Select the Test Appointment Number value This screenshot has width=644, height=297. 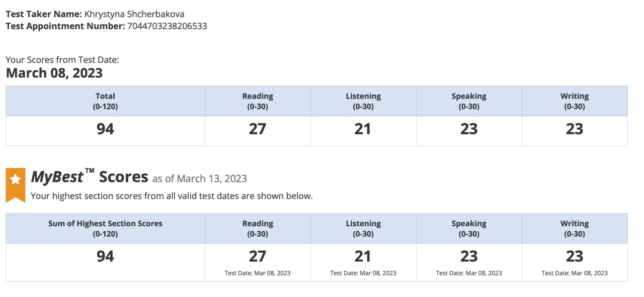[x=167, y=26]
